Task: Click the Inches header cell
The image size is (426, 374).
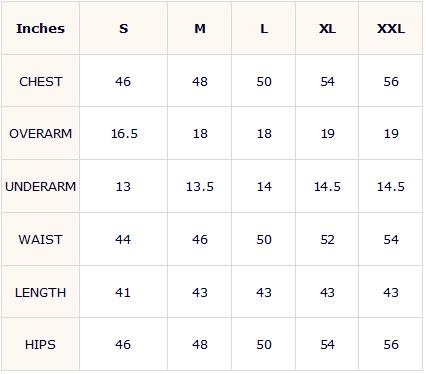Action: pyautogui.click(x=40, y=29)
